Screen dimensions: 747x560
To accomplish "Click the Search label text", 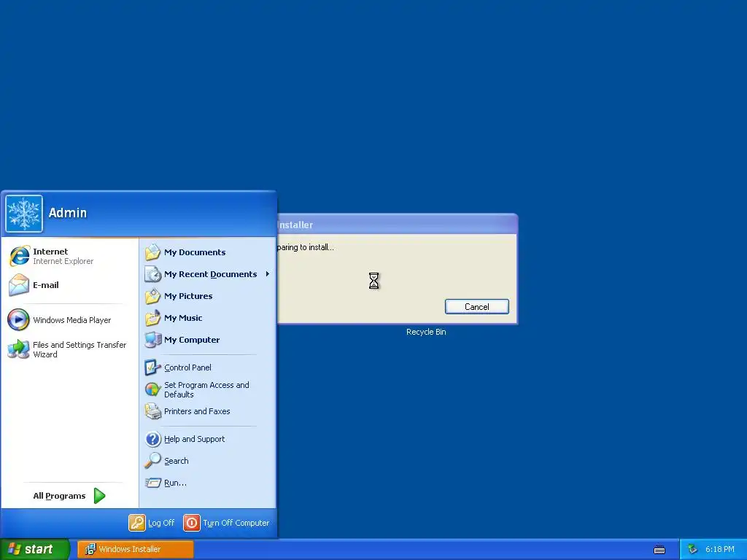I will 177,461.
